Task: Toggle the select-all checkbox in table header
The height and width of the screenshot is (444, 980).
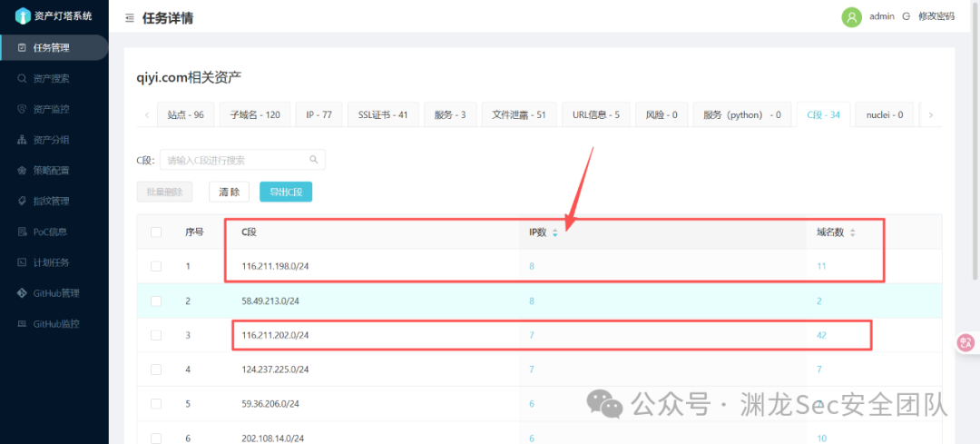Action: pyautogui.click(x=156, y=232)
